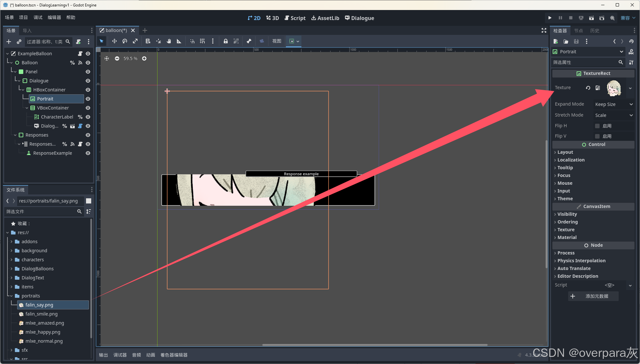
Task: Select the Scale Mode tool
Action: tap(135, 41)
